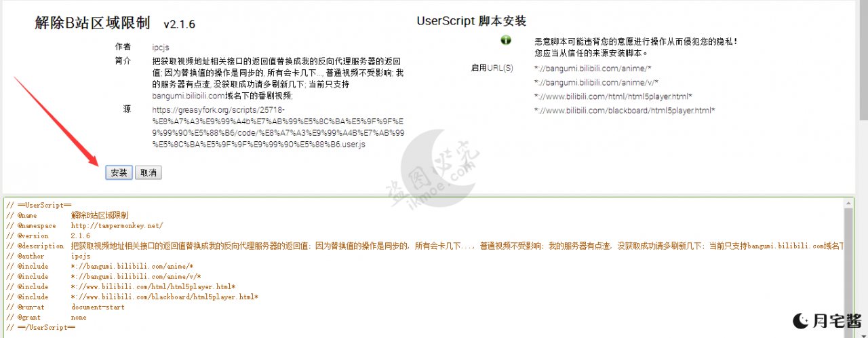
Task: Click the 取消 cancel button
Action: (148, 172)
